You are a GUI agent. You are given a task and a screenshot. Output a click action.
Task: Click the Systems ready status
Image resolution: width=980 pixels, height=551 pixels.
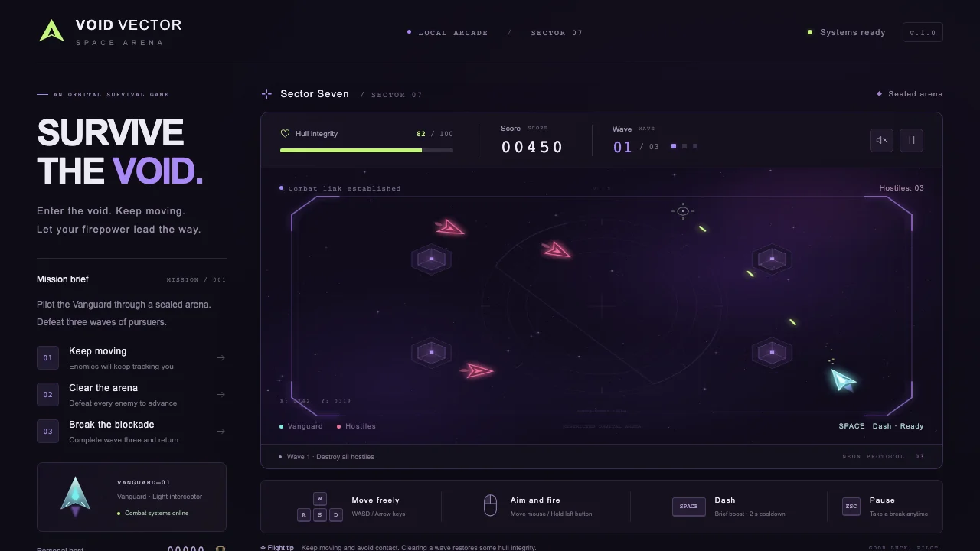click(847, 32)
